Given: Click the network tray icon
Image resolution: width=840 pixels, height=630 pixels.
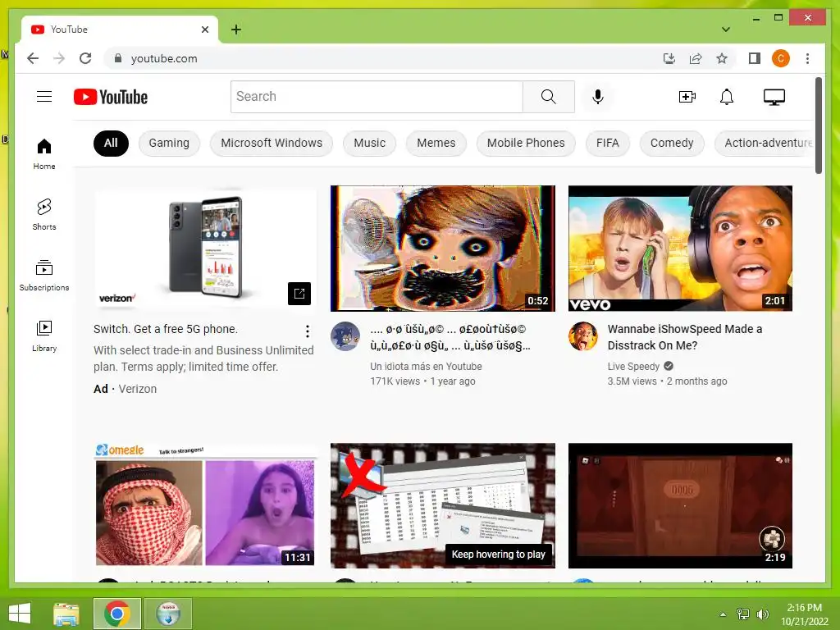Looking at the screenshot, I should coord(743,614).
